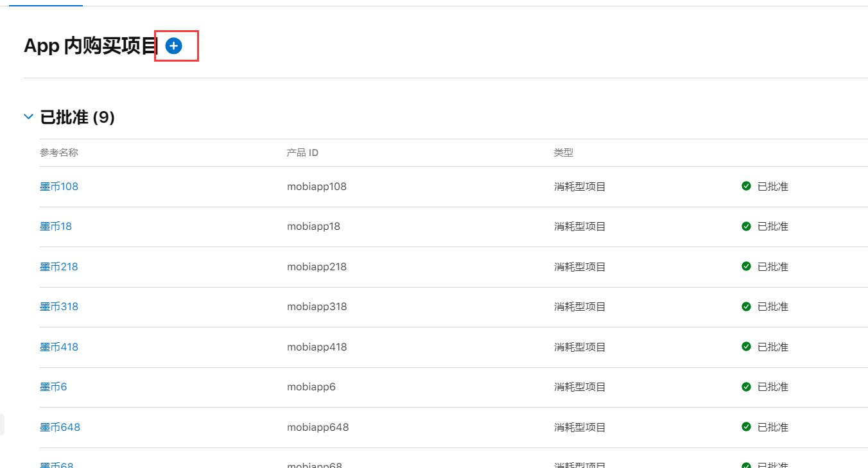This screenshot has width=868, height=468.
Task: Select product ID mobiapp418
Action: 317,347
